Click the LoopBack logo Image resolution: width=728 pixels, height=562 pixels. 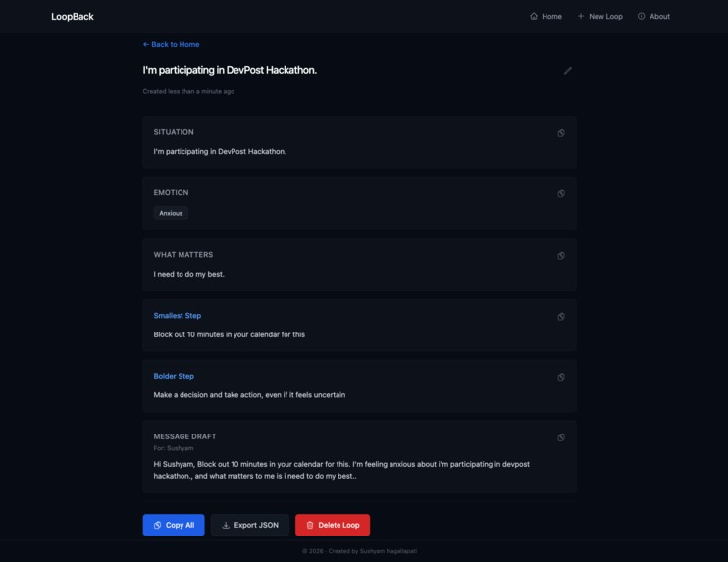[73, 17]
